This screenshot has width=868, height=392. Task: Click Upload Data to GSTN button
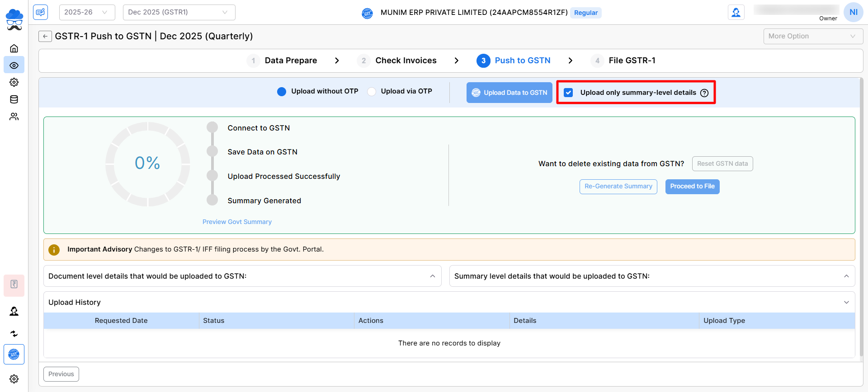coord(509,93)
